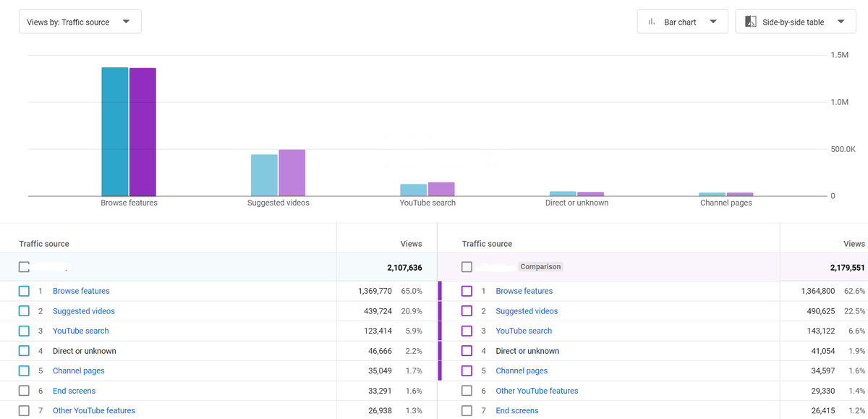Image resolution: width=868 pixels, height=419 pixels.
Task: Click the blue YouTube search bar
Action: point(414,190)
